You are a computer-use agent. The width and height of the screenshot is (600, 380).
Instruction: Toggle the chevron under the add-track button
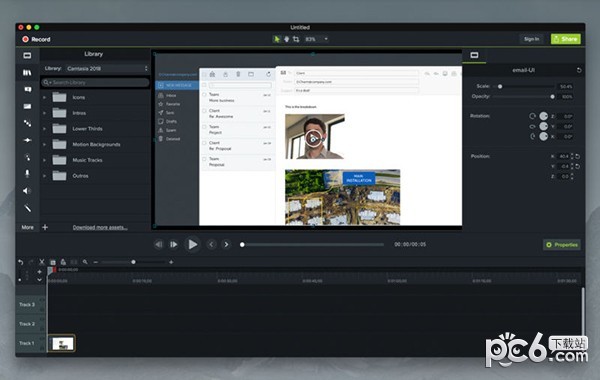(39, 280)
